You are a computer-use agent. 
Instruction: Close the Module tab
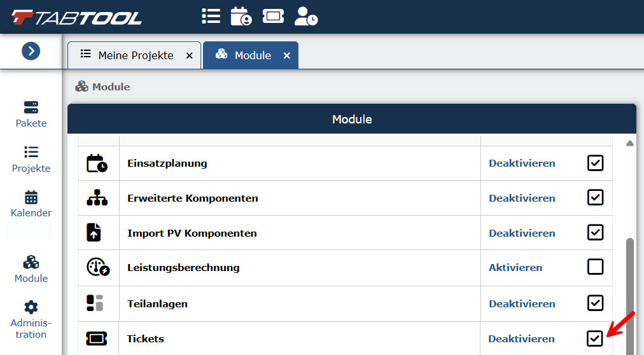tap(286, 55)
